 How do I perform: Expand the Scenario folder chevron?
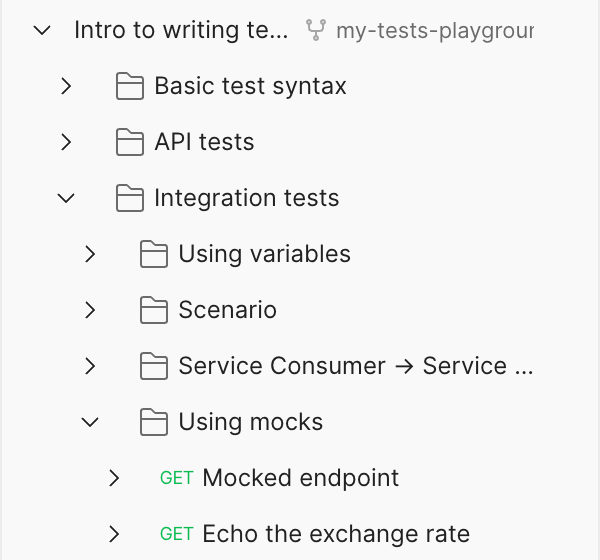(x=90, y=310)
